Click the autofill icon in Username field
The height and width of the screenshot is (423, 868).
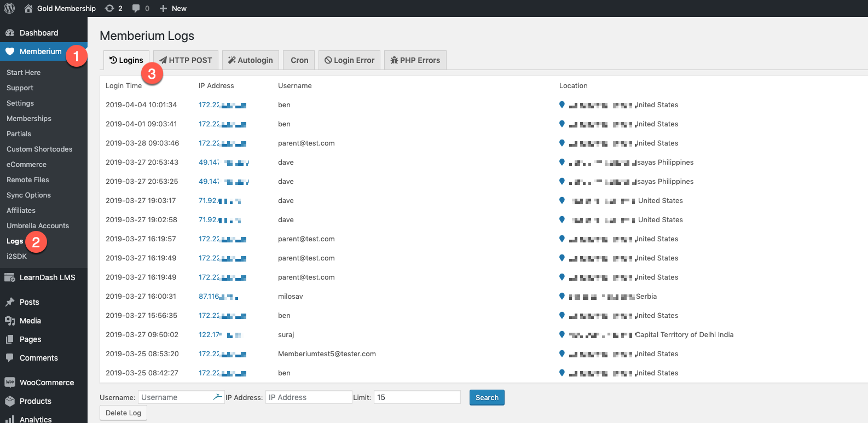[x=217, y=397]
